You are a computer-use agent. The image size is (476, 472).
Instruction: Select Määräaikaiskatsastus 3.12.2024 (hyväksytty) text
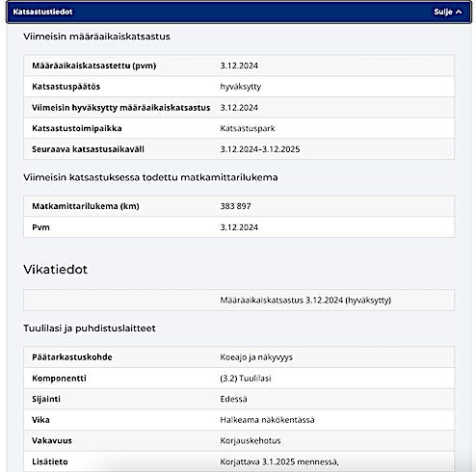[305, 301]
